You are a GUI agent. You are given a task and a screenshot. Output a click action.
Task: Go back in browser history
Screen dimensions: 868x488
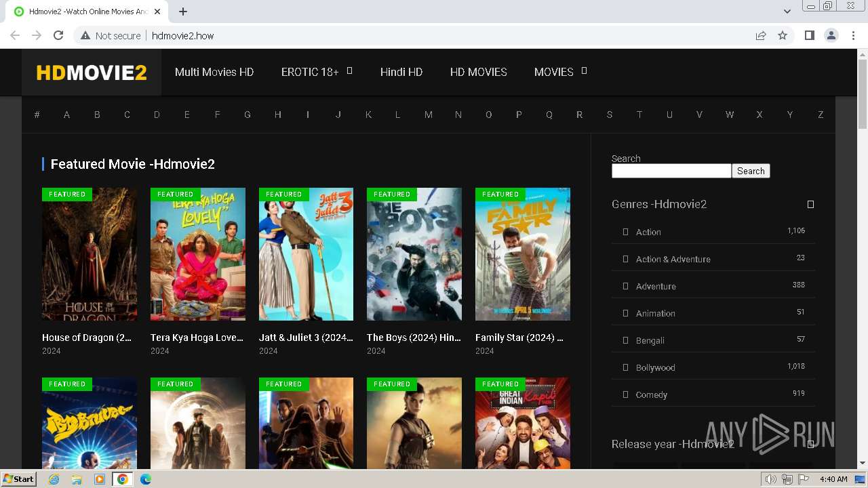tap(15, 35)
